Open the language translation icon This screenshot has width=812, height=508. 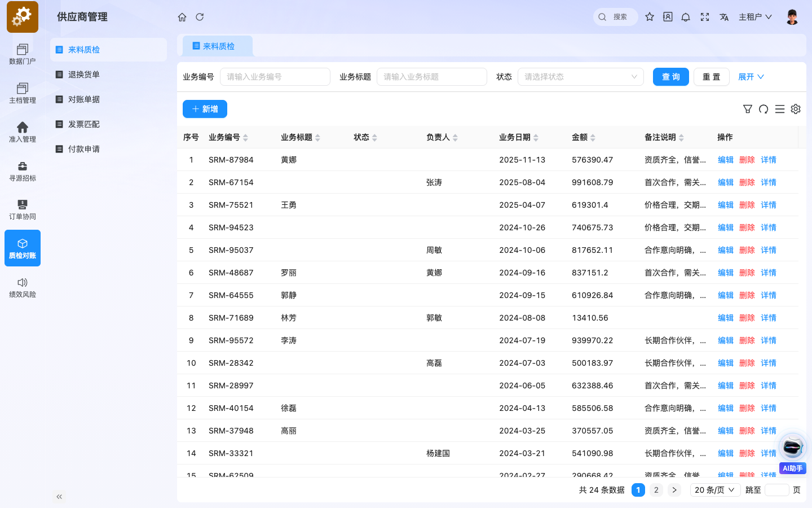point(724,17)
